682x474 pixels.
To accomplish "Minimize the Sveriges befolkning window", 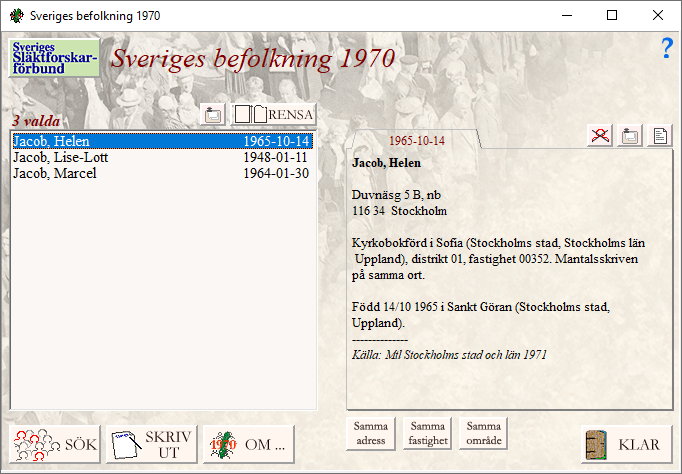I will pyautogui.click(x=567, y=16).
